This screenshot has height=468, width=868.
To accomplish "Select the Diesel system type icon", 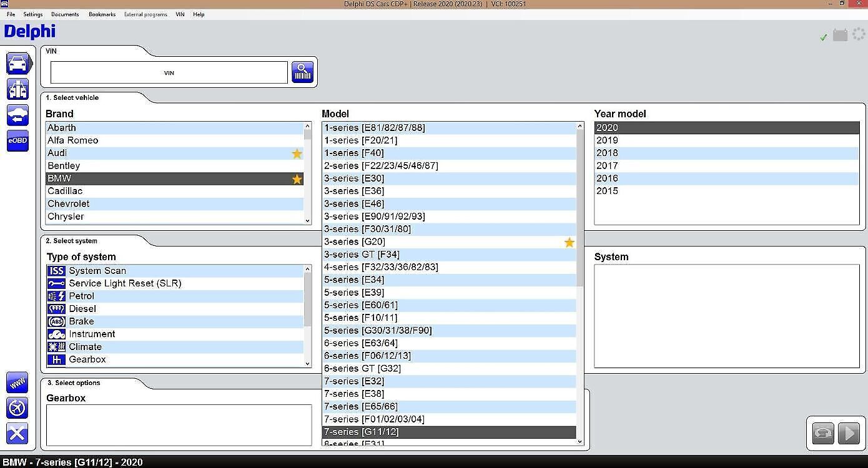I will tap(56, 308).
